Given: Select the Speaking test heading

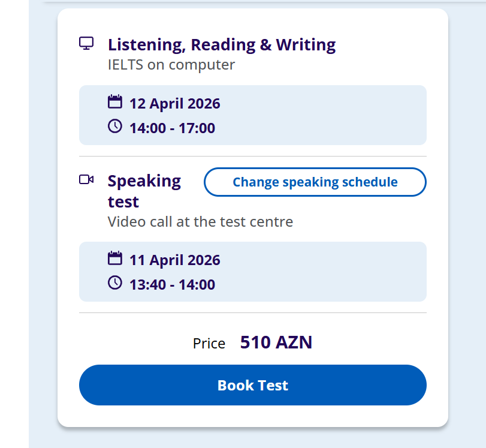Looking at the screenshot, I should click(x=144, y=191).
